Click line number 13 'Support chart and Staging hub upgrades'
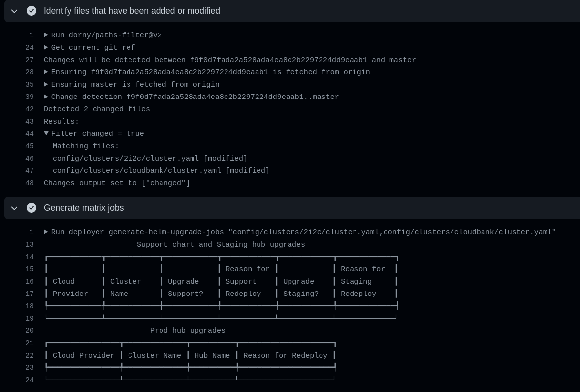This screenshot has height=392, width=580. pos(30,245)
